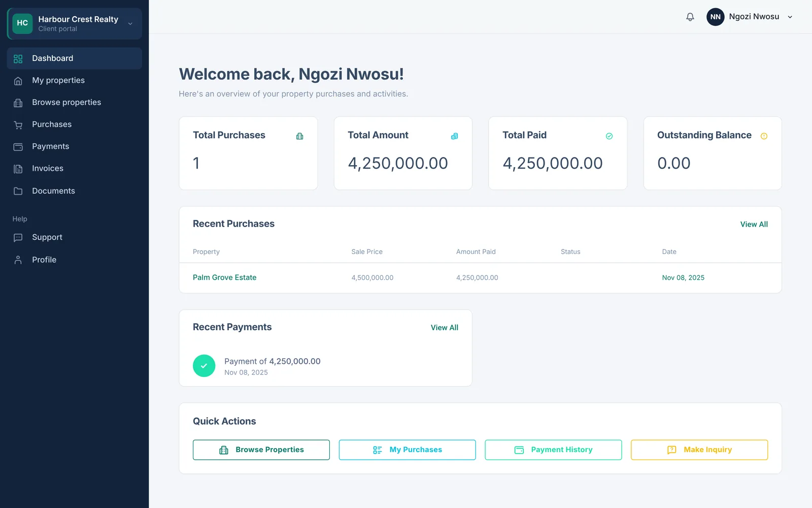Click the Nov 08, 2025 purchase date cell
This screenshot has width=812, height=508.
(683, 278)
